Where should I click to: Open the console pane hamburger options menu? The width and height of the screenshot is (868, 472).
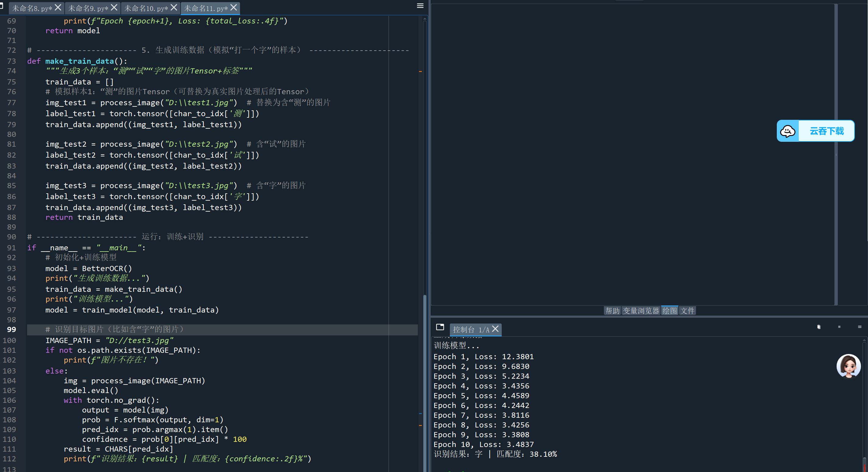pos(859,327)
